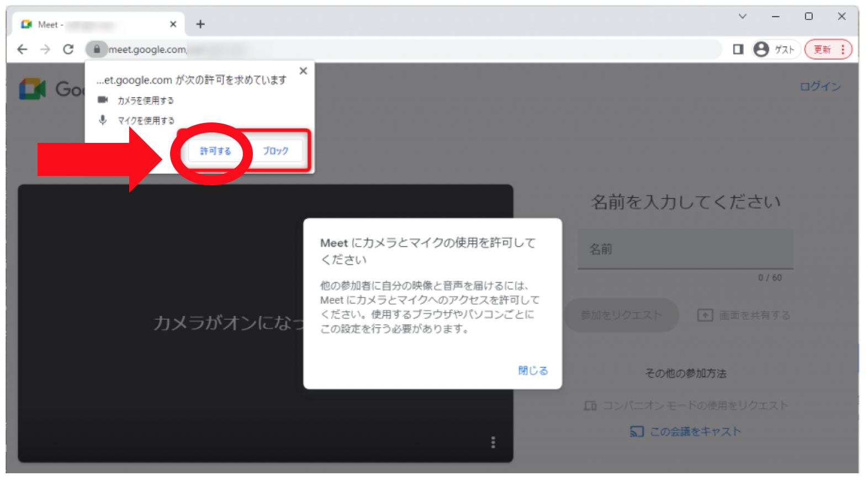Click マイクを使用する text in popup

point(146,120)
